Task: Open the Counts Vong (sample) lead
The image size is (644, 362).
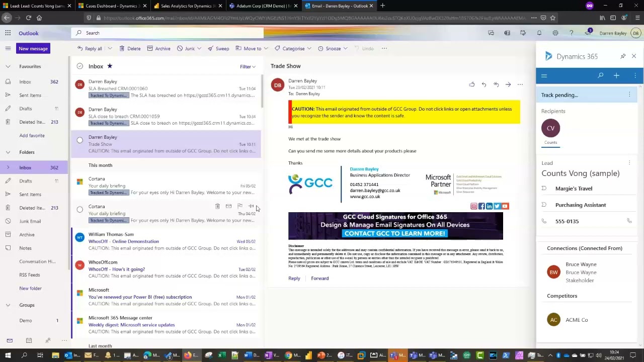Action: coord(580,173)
